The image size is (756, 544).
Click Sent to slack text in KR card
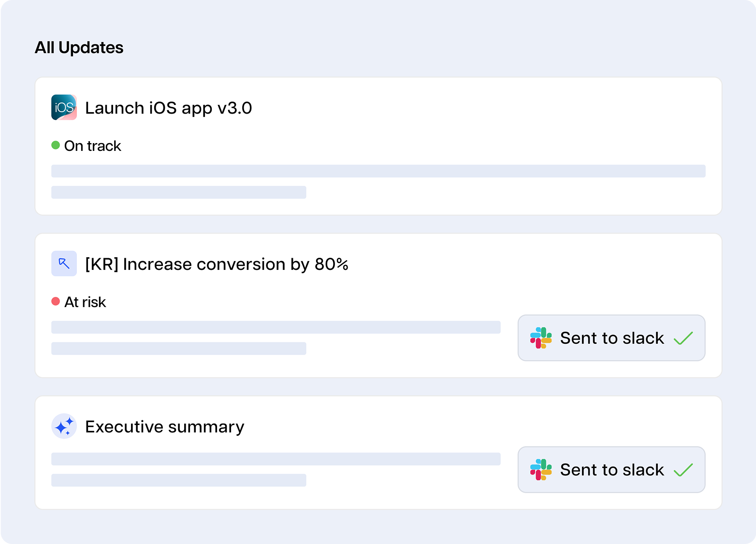[x=612, y=338]
